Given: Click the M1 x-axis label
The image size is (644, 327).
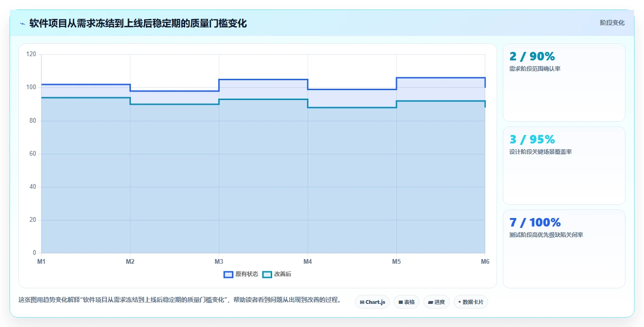Looking at the screenshot, I should (x=41, y=261).
